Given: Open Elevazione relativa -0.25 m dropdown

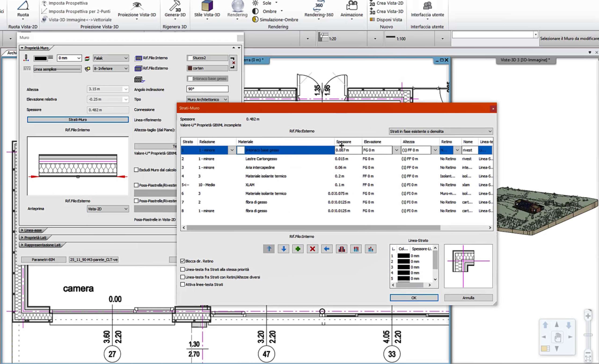Looking at the screenshot, I should [108, 99].
